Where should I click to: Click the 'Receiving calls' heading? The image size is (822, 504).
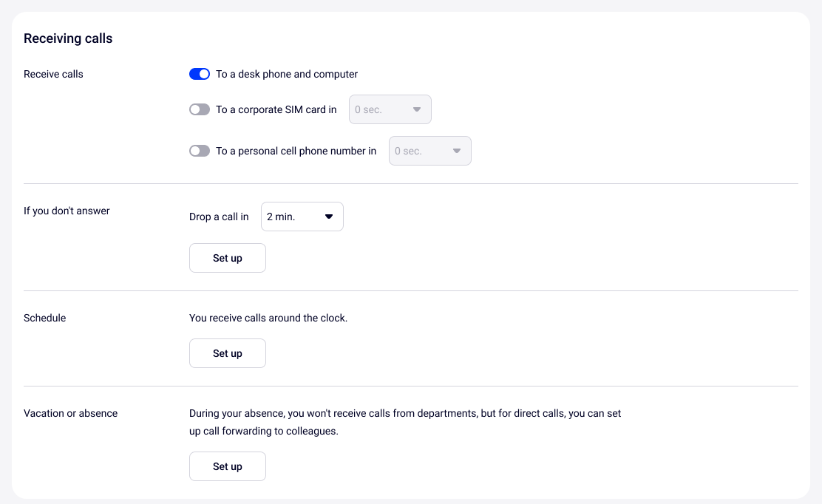pos(68,38)
